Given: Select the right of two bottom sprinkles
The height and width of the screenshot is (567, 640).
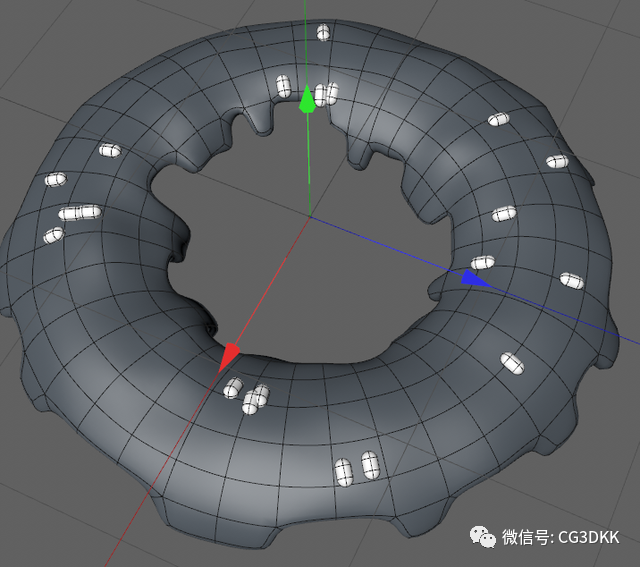Looking at the screenshot, I should (370, 465).
